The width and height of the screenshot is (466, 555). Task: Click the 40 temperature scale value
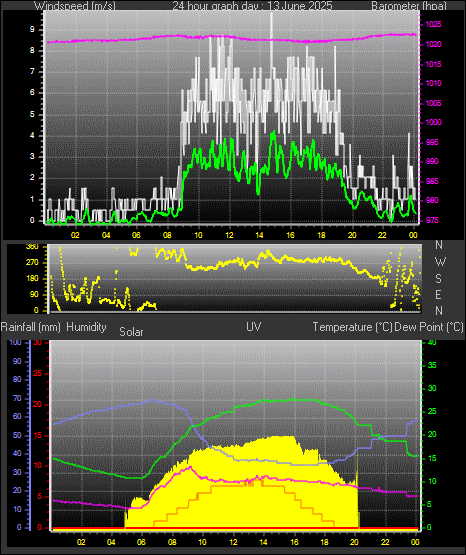[x=432, y=342]
